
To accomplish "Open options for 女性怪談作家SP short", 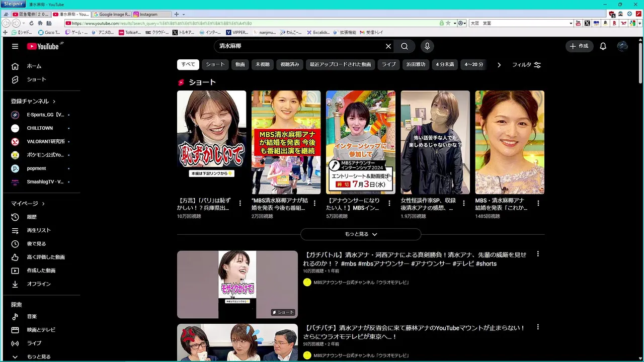I will [464, 203].
